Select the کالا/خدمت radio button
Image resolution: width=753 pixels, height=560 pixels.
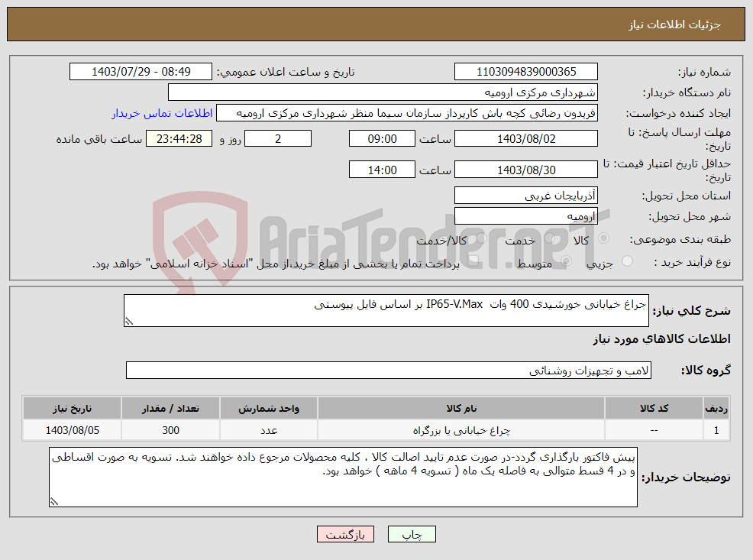pos(481,238)
